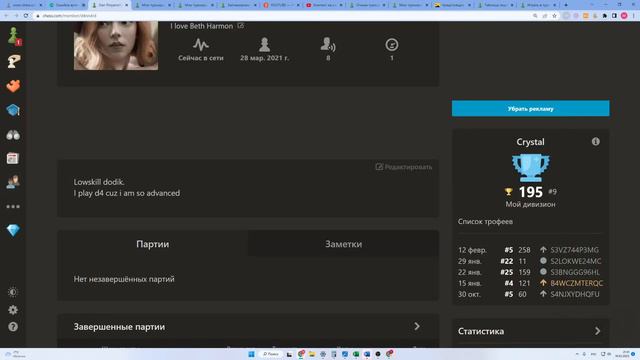Click the blue 'Убрать рекламу' button
640x360 pixels.
point(531,109)
